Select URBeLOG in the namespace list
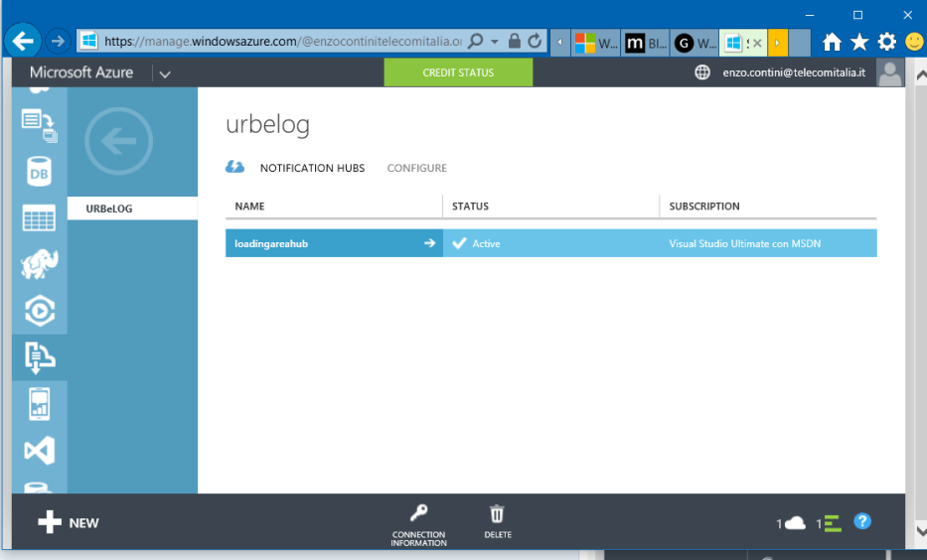Viewport: 927px width, 560px height. [132, 209]
